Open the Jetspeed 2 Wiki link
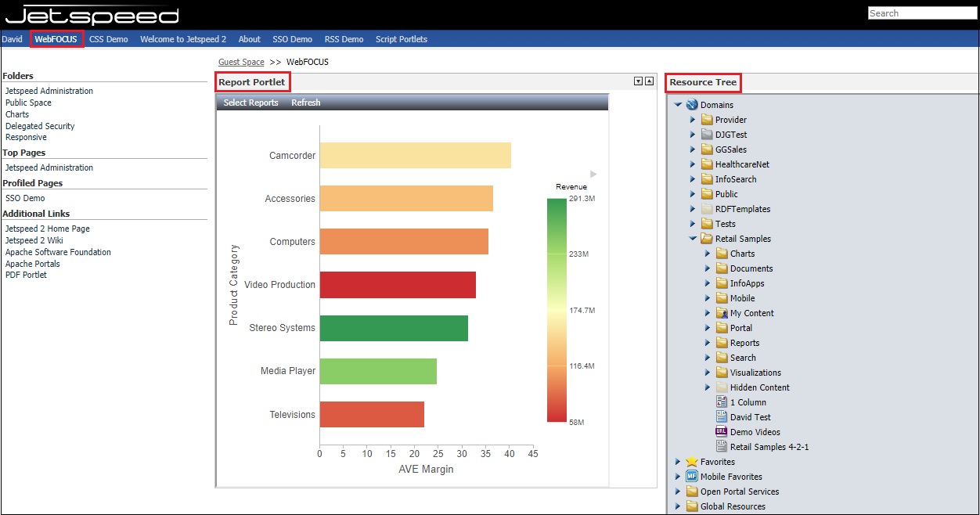 (x=34, y=240)
